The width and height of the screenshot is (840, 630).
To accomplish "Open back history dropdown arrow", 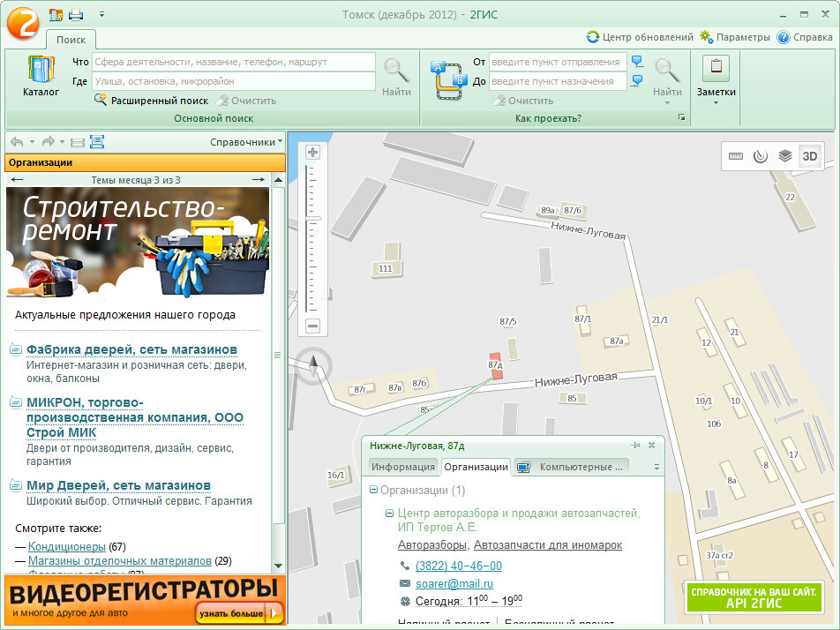I will [x=32, y=142].
